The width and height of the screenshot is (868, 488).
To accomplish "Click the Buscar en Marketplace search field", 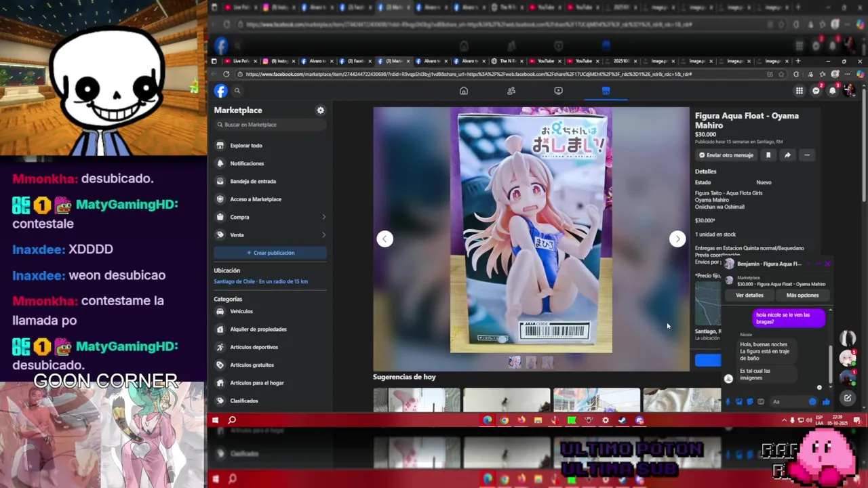I will (x=270, y=125).
